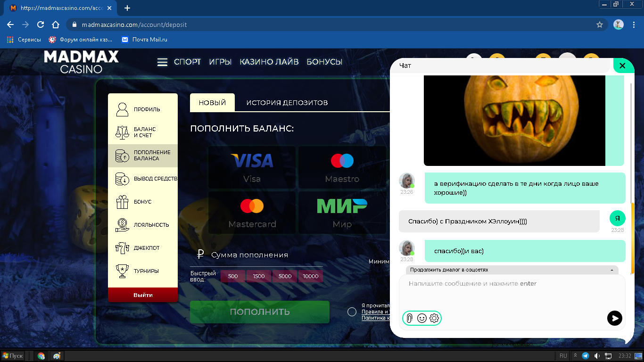This screenshot has height=362, width=644.
Task: Switch to ИСТОРИЯ ДЕПОЗИТОВ tab
Action: 287,102
